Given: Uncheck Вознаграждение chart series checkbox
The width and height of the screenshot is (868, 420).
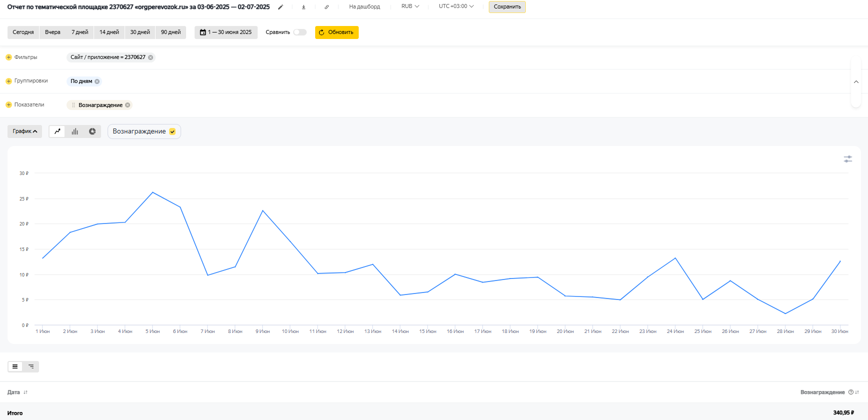Looking at the screenshot, I should (173, 131).
